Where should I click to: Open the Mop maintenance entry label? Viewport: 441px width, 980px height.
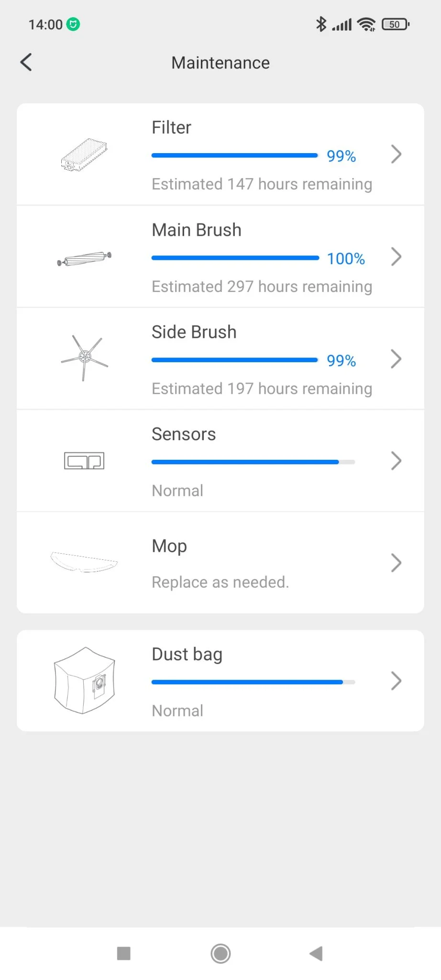click(x=169, y=546)
